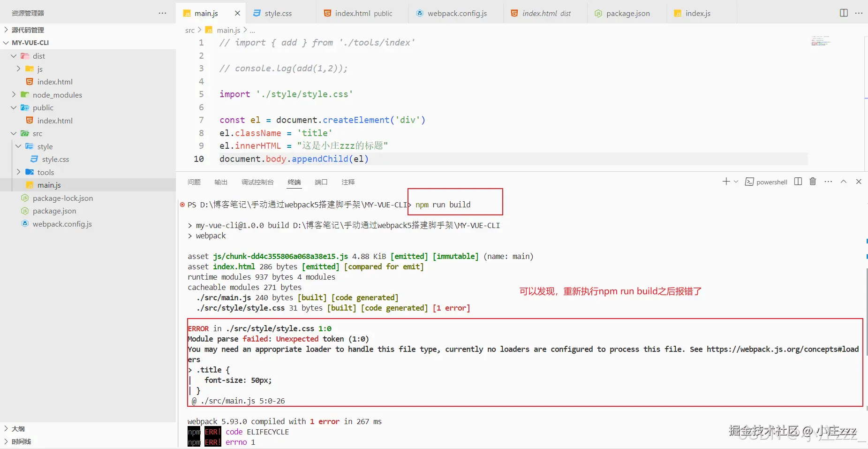Viewport: 868px width, 449px height.
Task: Click the package.json file icon in tree
Action: [25, 211]
